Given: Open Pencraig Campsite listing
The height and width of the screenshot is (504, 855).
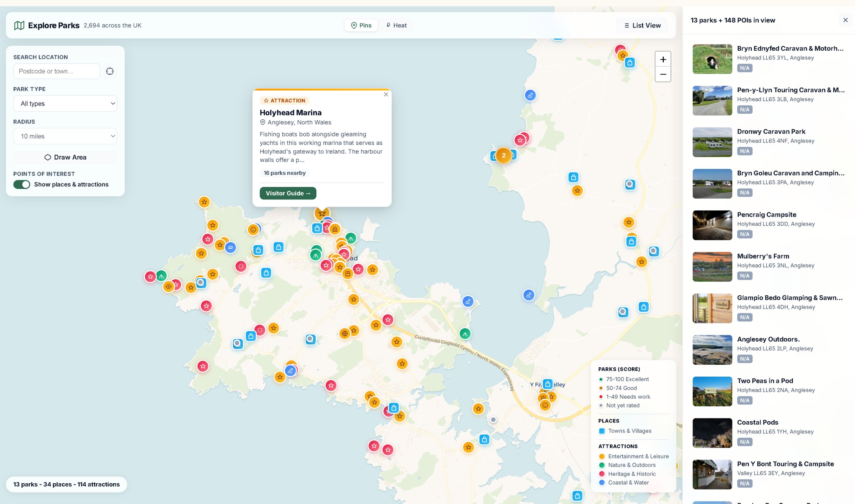Looking at the screenshot, I should 768,225.
